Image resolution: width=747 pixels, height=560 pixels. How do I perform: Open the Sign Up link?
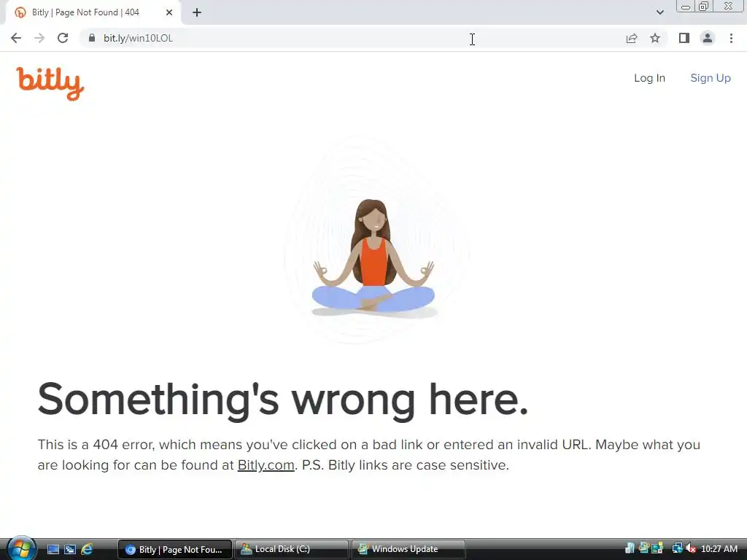[711, 78]
